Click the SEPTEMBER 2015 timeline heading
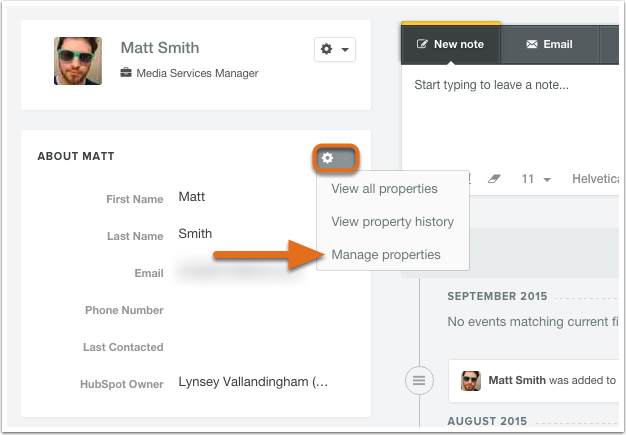The image size is (626, 435). [497, 296]
